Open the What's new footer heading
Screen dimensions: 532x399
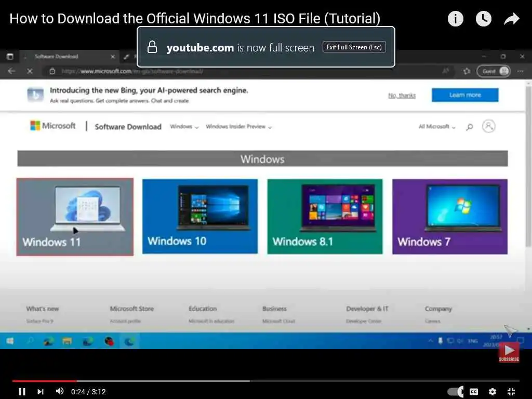[x=43, y=309]
